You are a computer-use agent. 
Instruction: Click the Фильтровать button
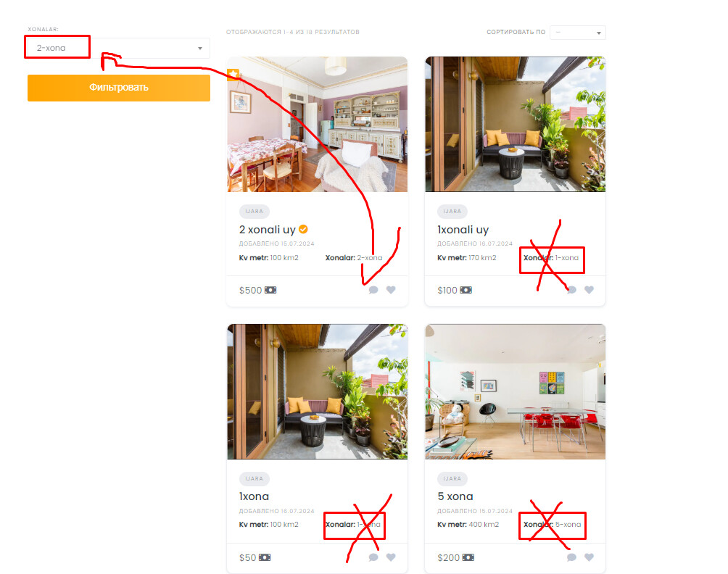pyautogui.click(x=119, y=88)
